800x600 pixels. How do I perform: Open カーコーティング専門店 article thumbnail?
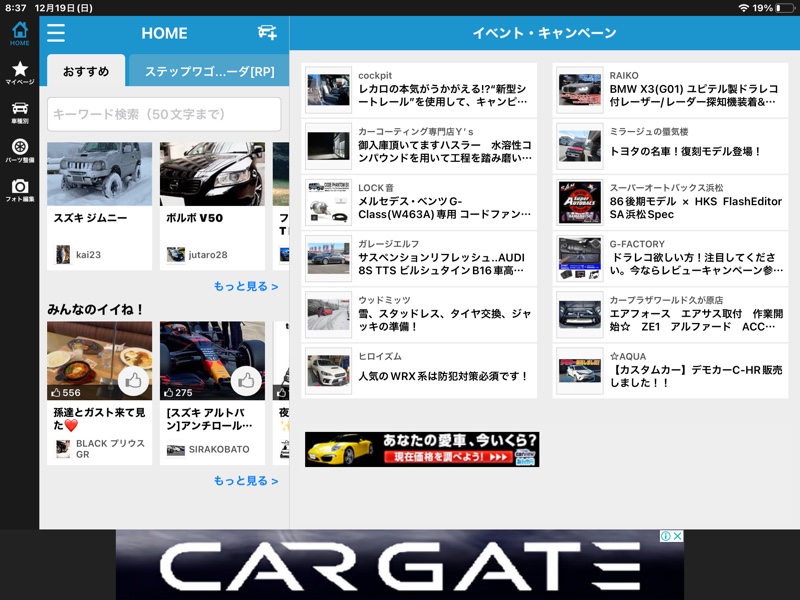click(329, 146)
